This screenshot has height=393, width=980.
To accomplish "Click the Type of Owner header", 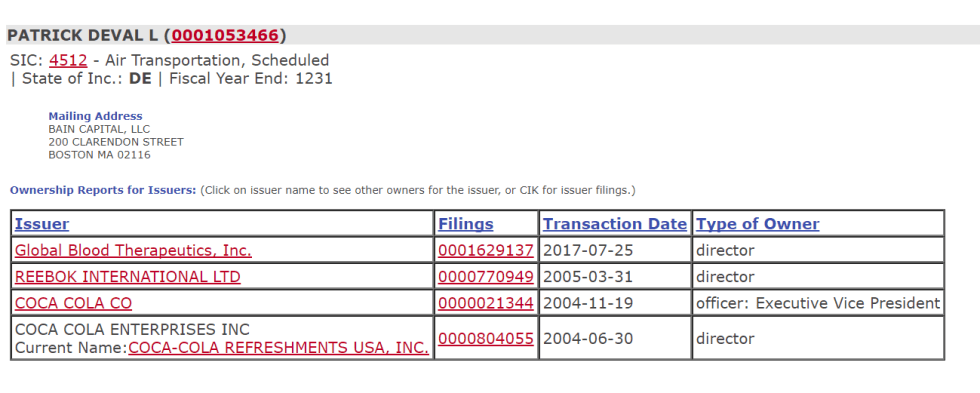I will click(x=758, y=224).
